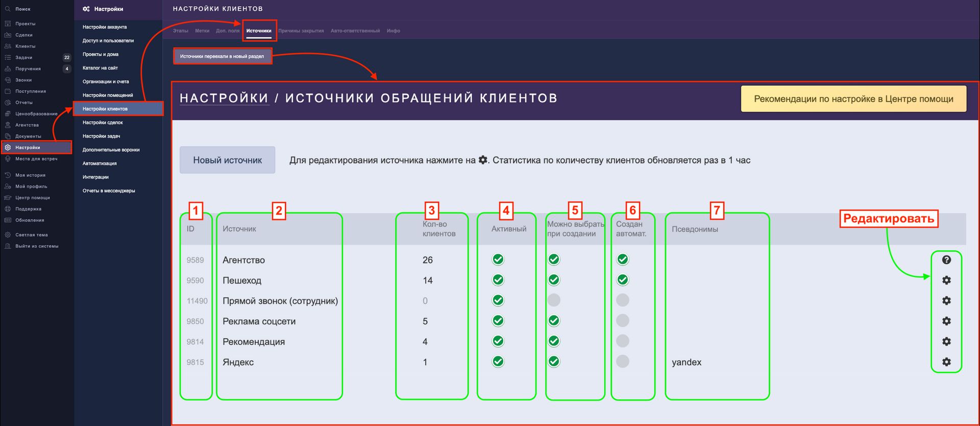Click the Поручения counter badge showing 4
Screen dimensions: 980x426
67,68
